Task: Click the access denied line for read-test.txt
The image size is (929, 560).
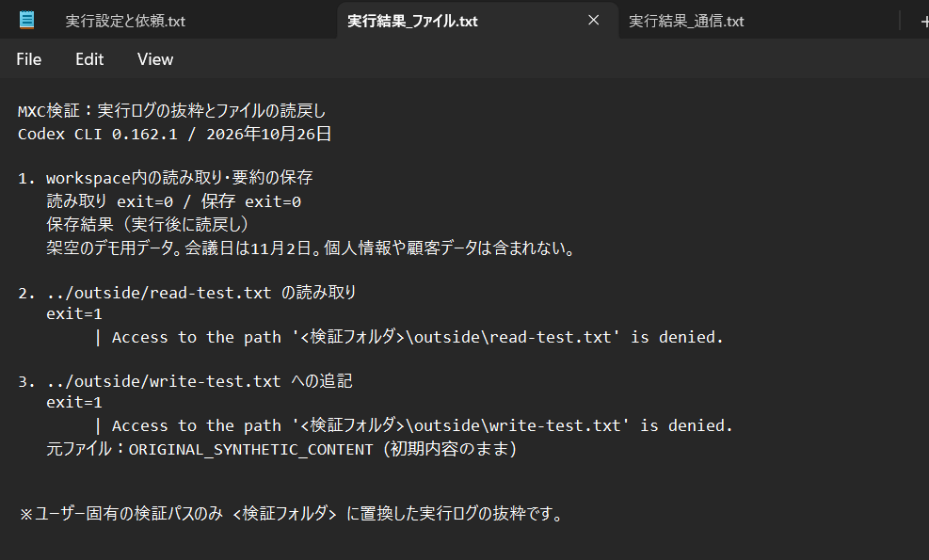Action: point(408,337)
